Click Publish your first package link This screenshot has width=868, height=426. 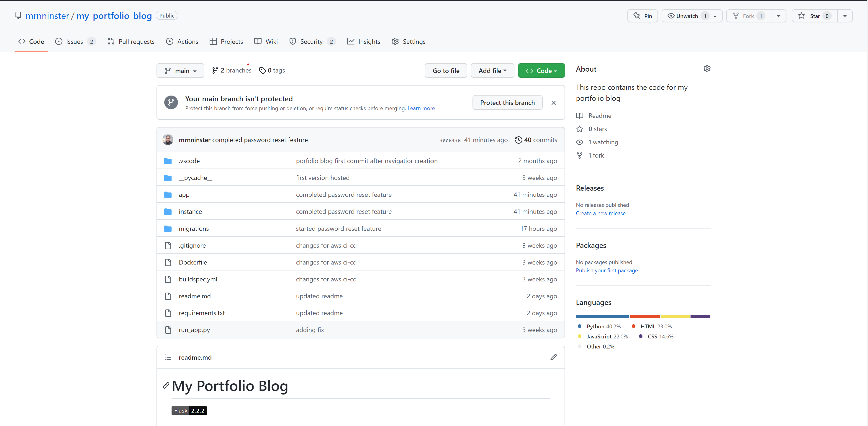(606, 270)
